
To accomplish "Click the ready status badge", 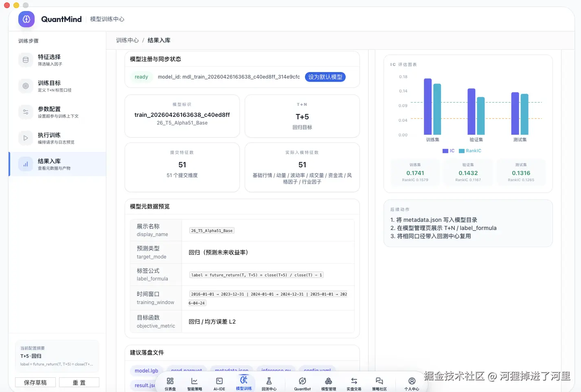I will click(141, 77).
